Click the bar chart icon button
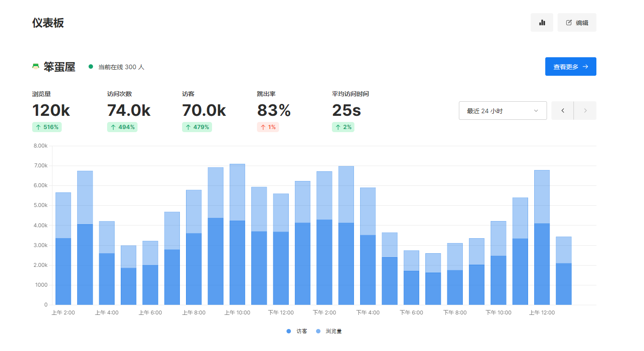The image size is (644, 351). (x=542, y=22)
